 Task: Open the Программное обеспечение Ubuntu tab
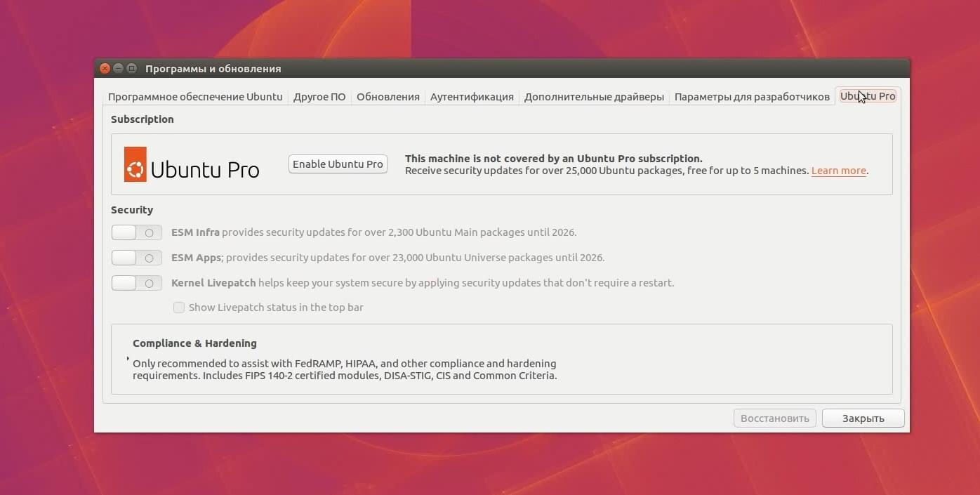195,97
